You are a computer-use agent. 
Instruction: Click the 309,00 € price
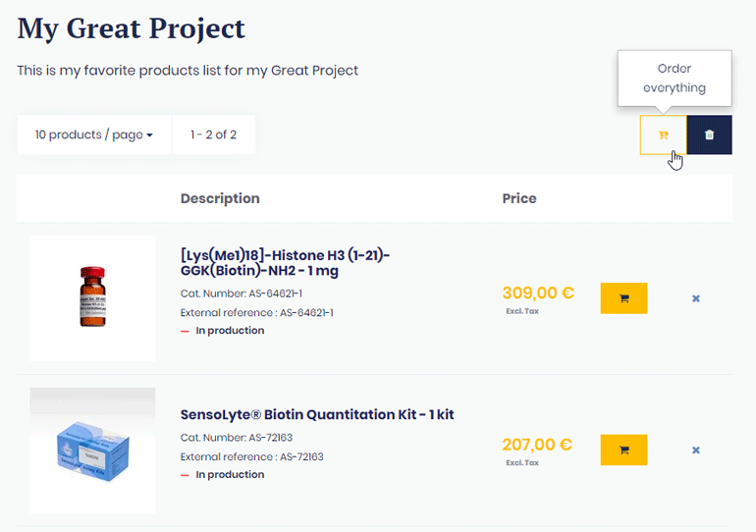point(538,293)
